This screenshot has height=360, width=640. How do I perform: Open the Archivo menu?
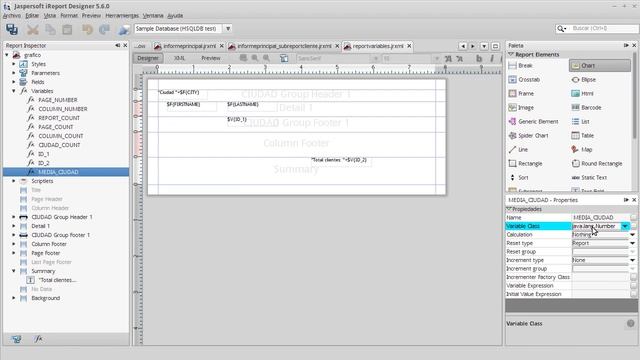11,16
